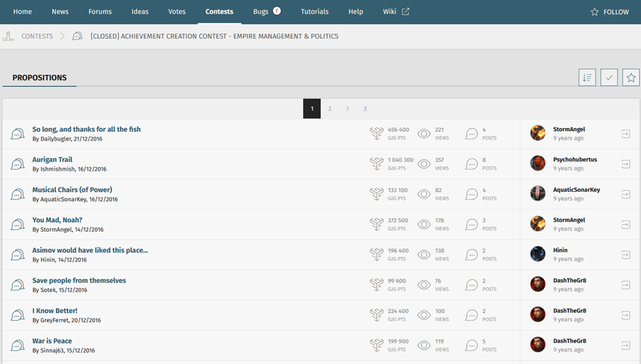Click speech bubble icon beside You Mad, Noah?
The image size is (641, 364).
[18, 225]
